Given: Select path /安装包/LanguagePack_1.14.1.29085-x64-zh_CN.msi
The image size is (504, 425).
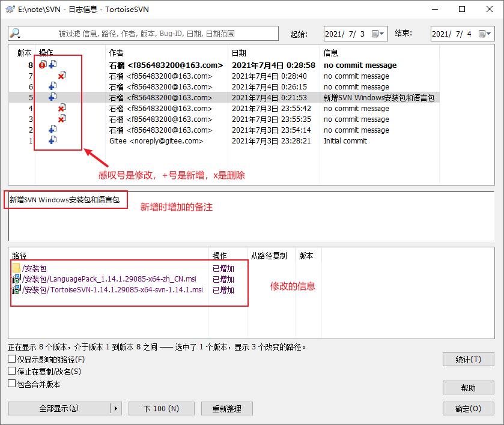Looking at the screenshot, I should click(109, 279).
